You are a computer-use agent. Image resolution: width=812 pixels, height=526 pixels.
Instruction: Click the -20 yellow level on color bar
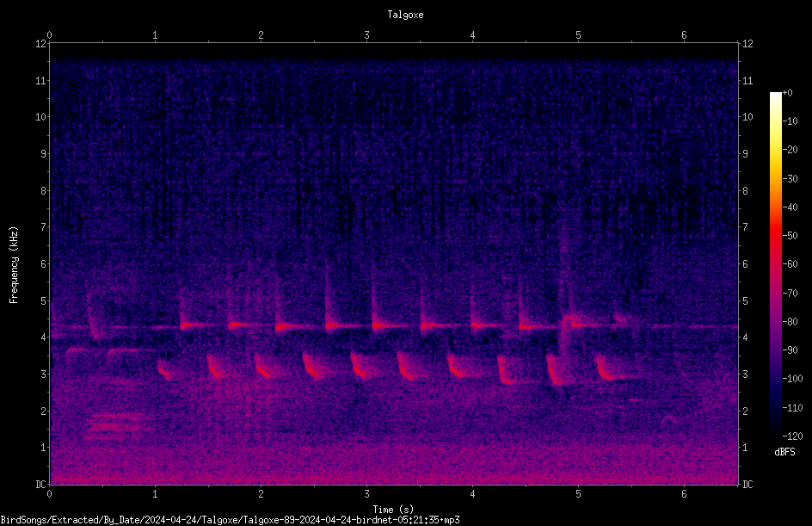point(790,149)
